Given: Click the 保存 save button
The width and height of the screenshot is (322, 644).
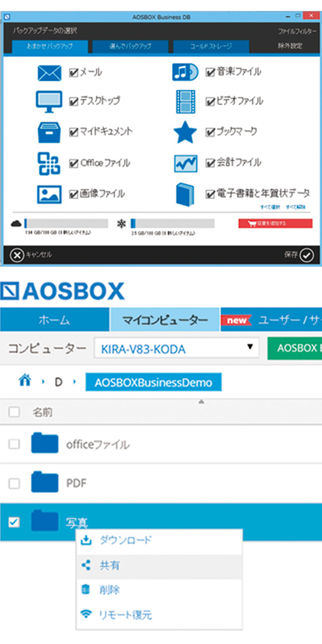Looking at the screenshot, I should point(299,255).
